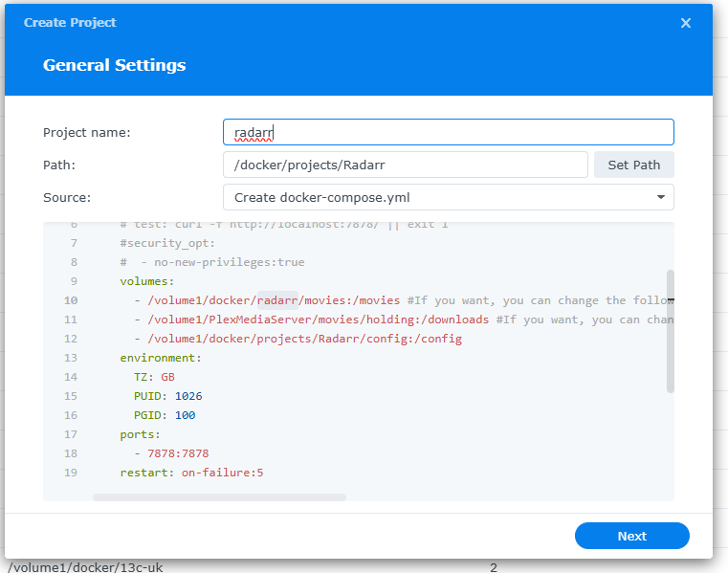
Task: Select the Radarr config volume line
Action: [298, 339]
